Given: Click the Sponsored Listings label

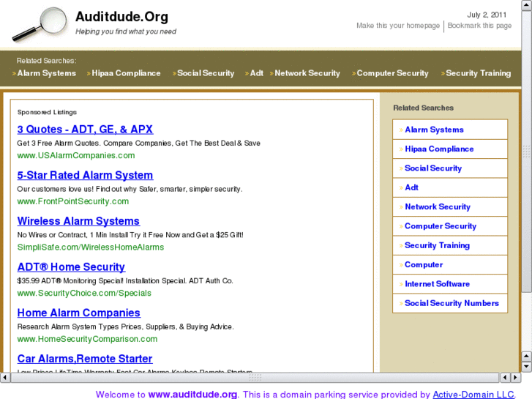Looking at the screenshot, I should 47,112.
